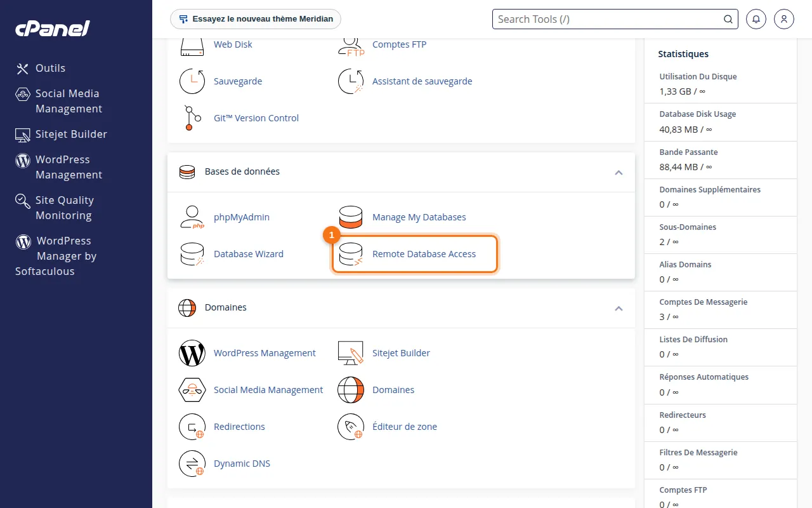Click the Git Version Control icon
This screenshot has height=508, width=812.
[x=192, y=118]
